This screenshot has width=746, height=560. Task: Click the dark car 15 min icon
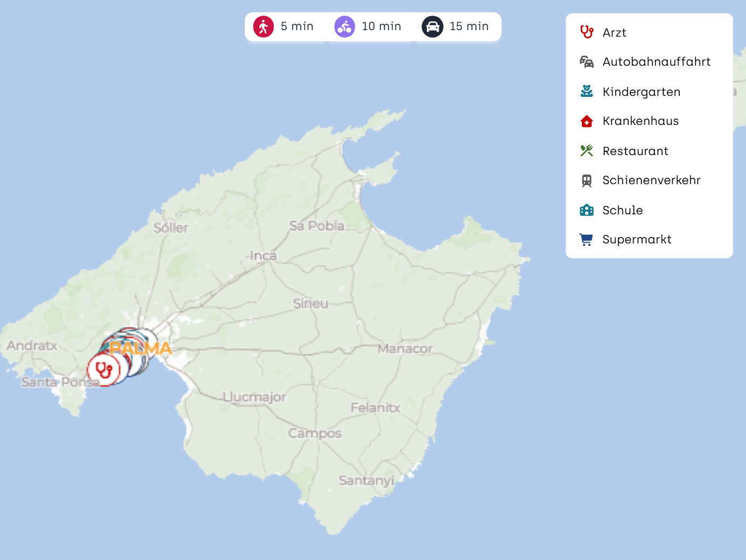pyautogui.click(x=432, y=26)
